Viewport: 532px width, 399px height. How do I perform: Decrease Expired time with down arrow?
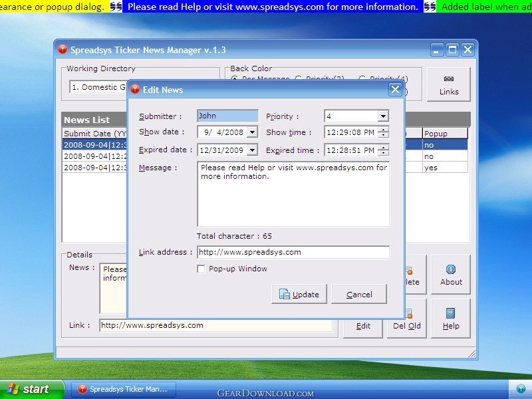pyautogui.click(x=384, y=153)
